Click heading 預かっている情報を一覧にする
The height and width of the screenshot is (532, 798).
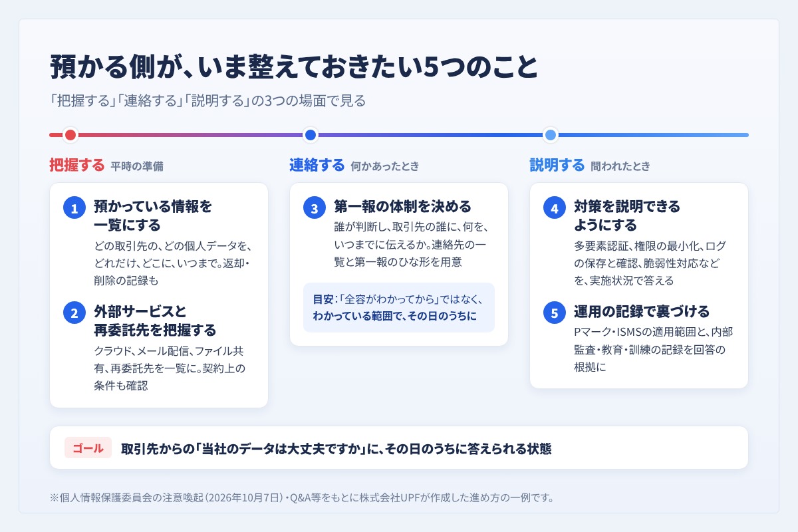[x=153, y=215]
